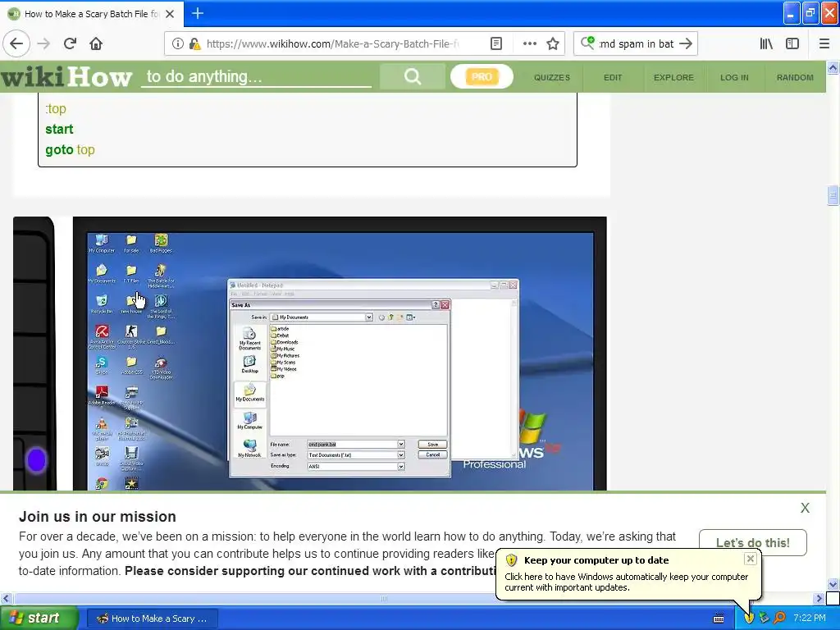Click the search engine magnifier icon
Viewport: 840px width, 630px height.
pyautogui.click(x=587, y=43)
